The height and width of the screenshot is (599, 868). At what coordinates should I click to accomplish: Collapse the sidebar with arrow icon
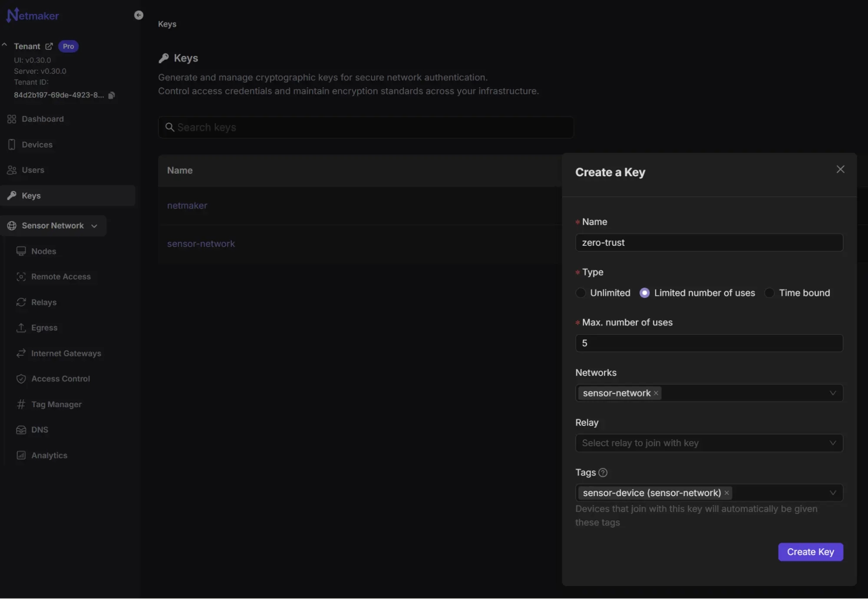(139, 15)
